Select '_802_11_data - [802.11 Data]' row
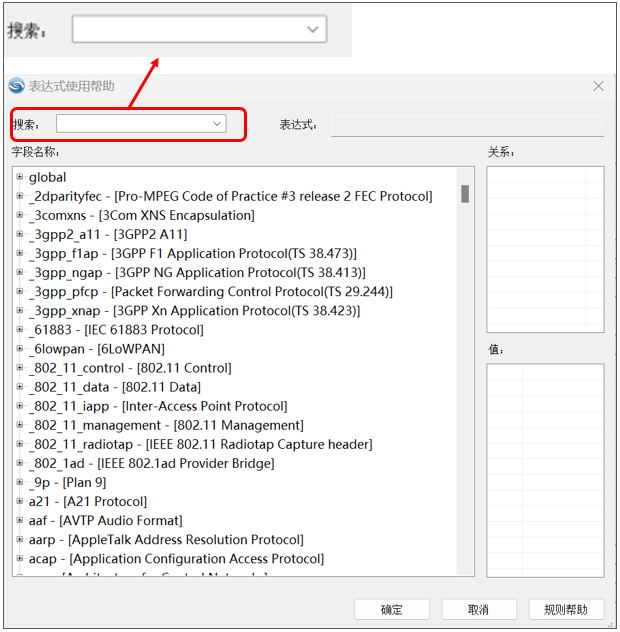 (115, 387)
